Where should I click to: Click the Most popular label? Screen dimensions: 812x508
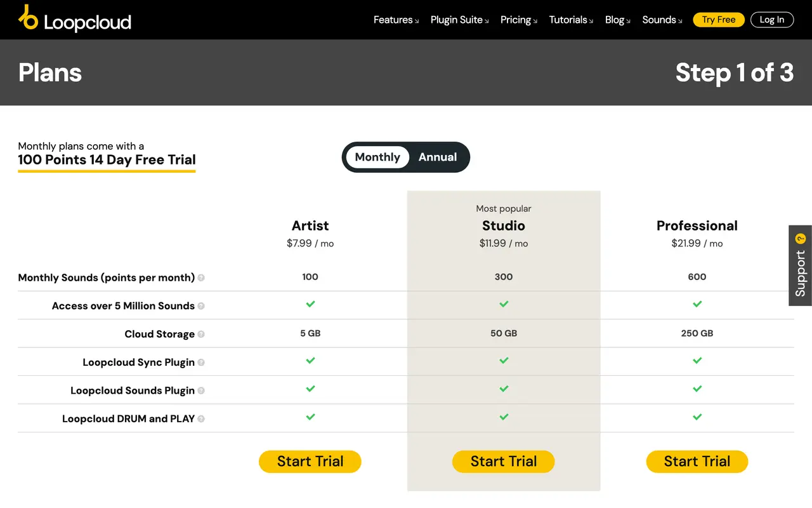click(x=504, y=208)
